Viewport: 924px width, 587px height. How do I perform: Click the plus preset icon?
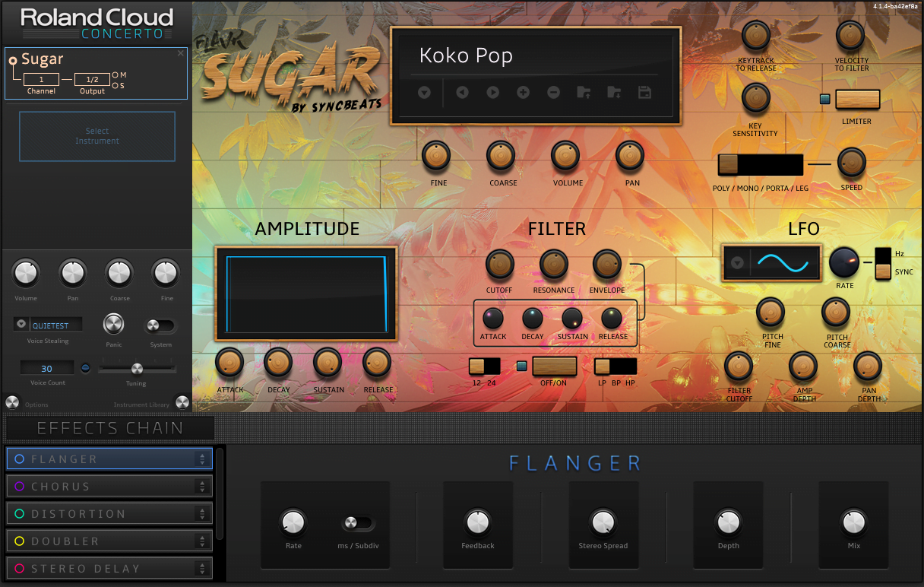point(524,93)
